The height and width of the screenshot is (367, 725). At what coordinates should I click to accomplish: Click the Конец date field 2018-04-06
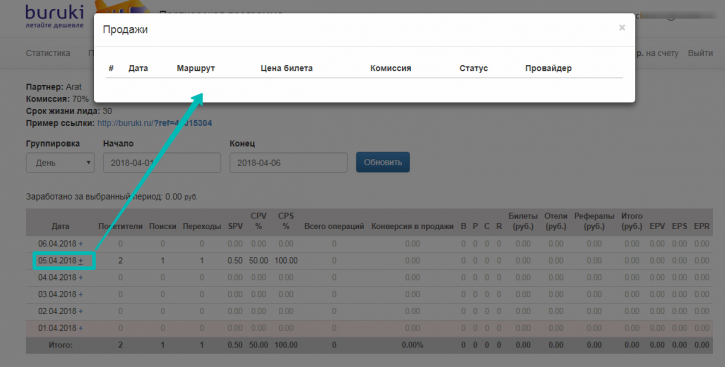289,163
